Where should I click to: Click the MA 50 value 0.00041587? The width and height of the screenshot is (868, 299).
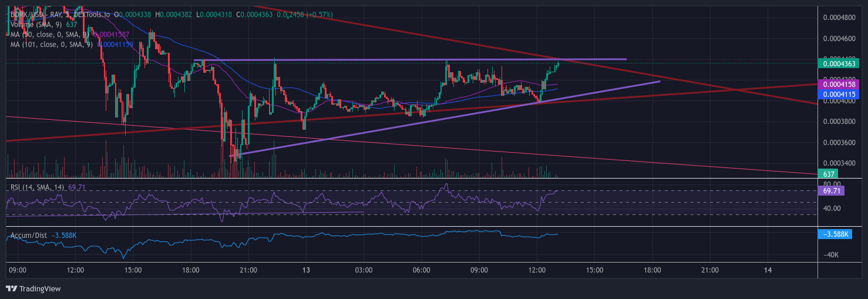[112, 34]
